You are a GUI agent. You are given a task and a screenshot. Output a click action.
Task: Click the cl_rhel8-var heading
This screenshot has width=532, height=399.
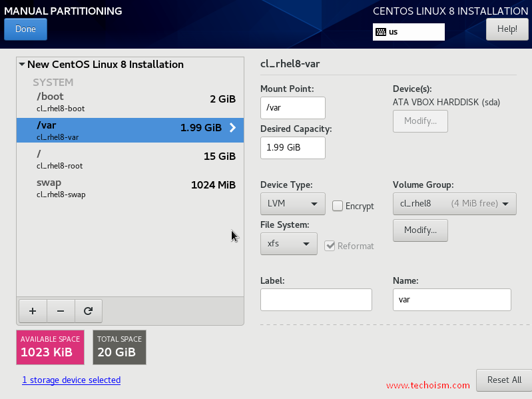tap(290, 64)
